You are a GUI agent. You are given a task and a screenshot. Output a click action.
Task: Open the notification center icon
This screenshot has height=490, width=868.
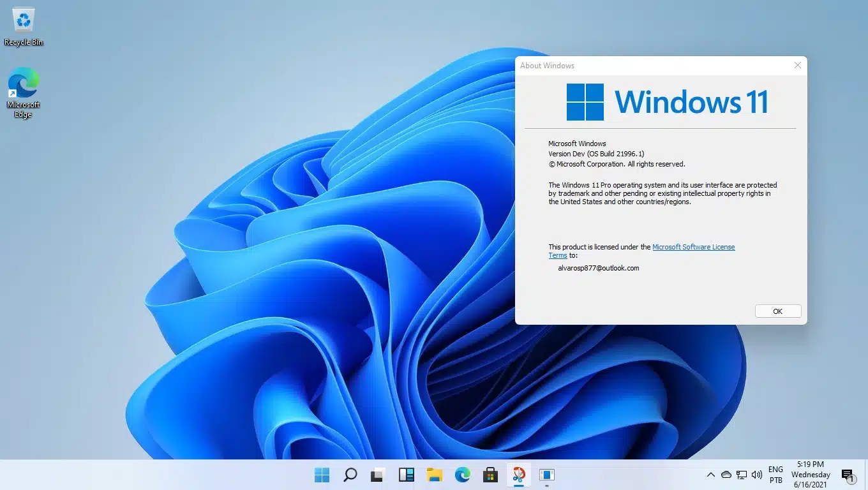pyautogui.click(x=848, y=475)
